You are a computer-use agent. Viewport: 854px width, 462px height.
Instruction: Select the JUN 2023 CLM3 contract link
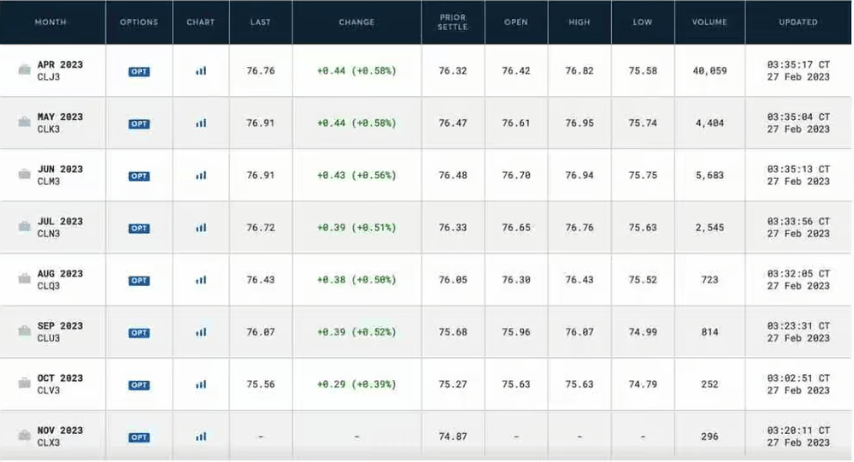coord(60,175)
